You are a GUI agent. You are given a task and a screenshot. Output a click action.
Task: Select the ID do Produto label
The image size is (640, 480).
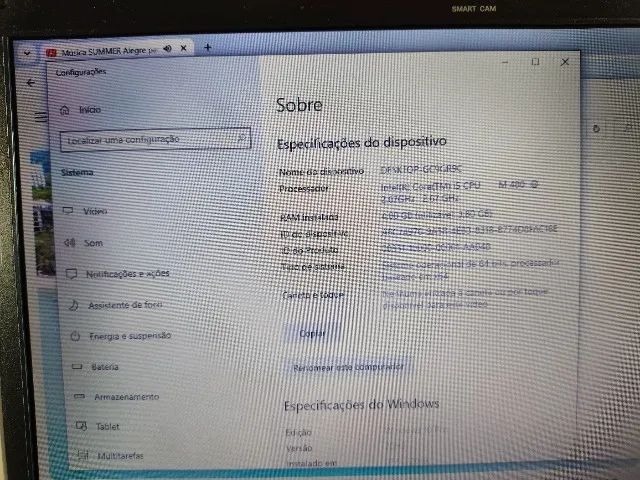pyautogui.click(x=310, y=250)
